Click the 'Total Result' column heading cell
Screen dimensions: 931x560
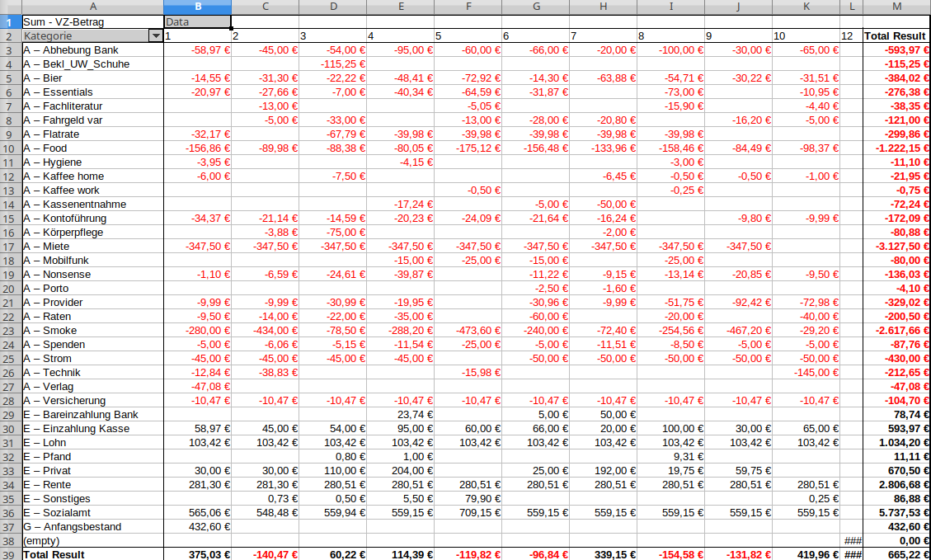pos(896,36)
